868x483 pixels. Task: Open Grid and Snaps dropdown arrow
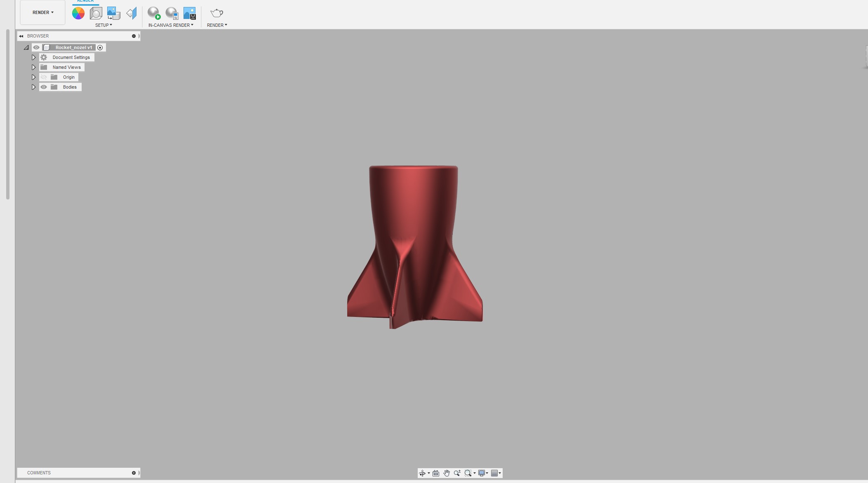pyautogui.click(x=500, y=473)
